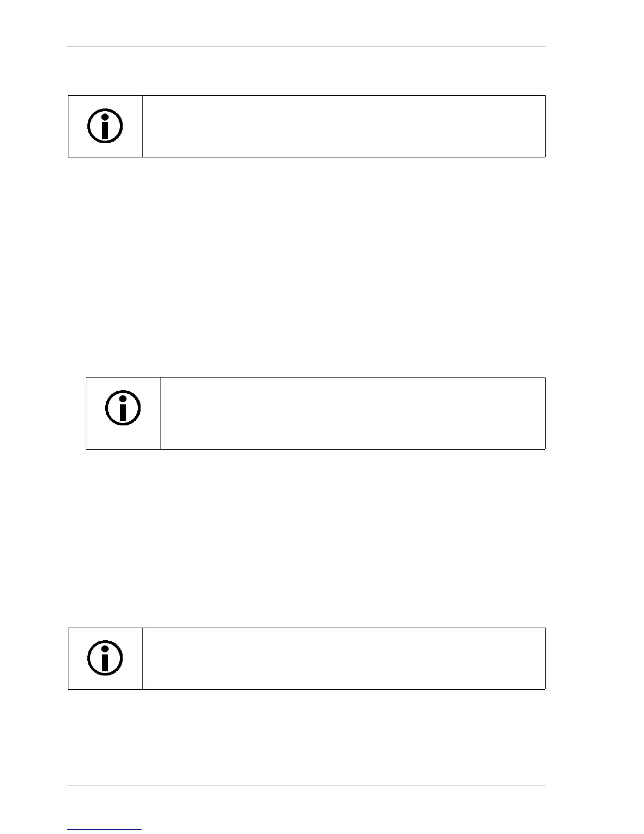This screenshot has height=834, width=644.
Task: Click the divider between icon and text in the bottom note
Action: tap(143, 658)
